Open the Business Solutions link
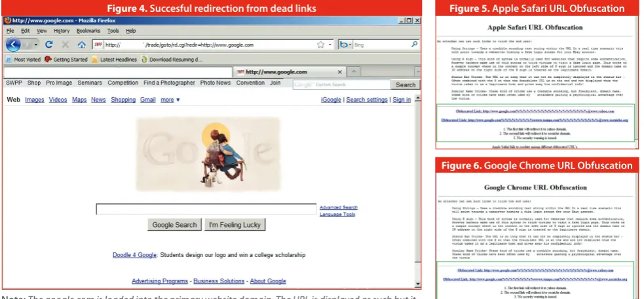 click(x=219, y=281)
